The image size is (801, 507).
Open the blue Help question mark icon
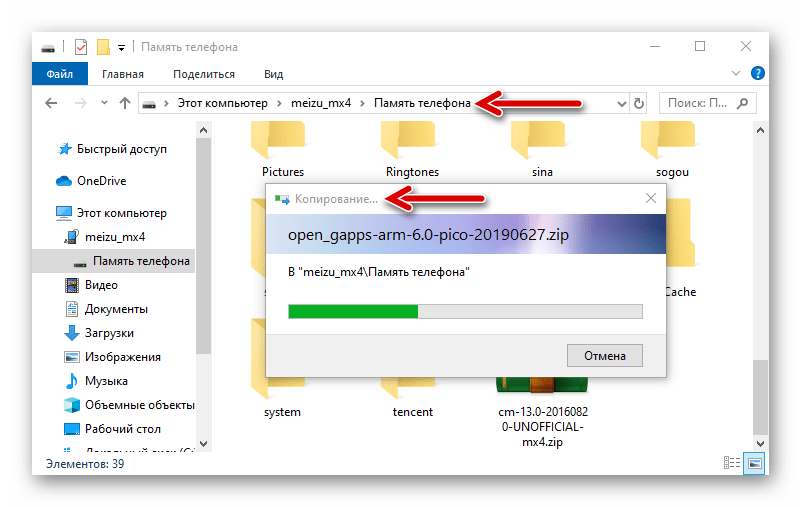click(x=758, y=73)
